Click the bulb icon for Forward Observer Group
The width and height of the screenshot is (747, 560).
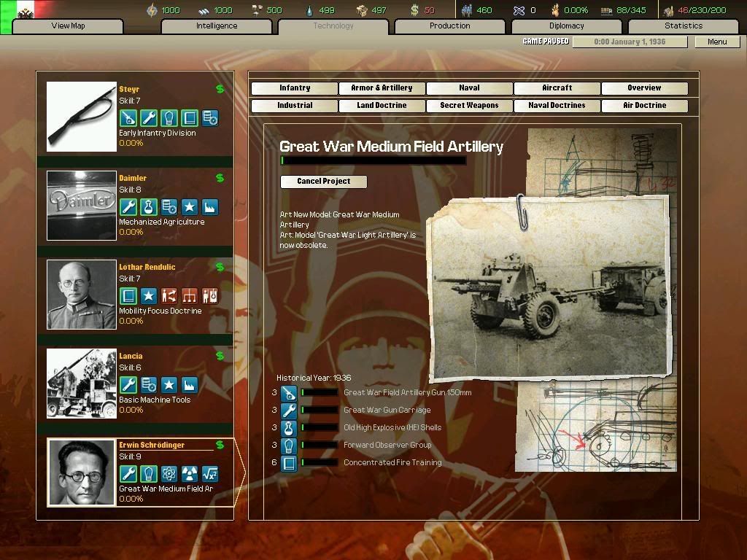tap(289, 446)
